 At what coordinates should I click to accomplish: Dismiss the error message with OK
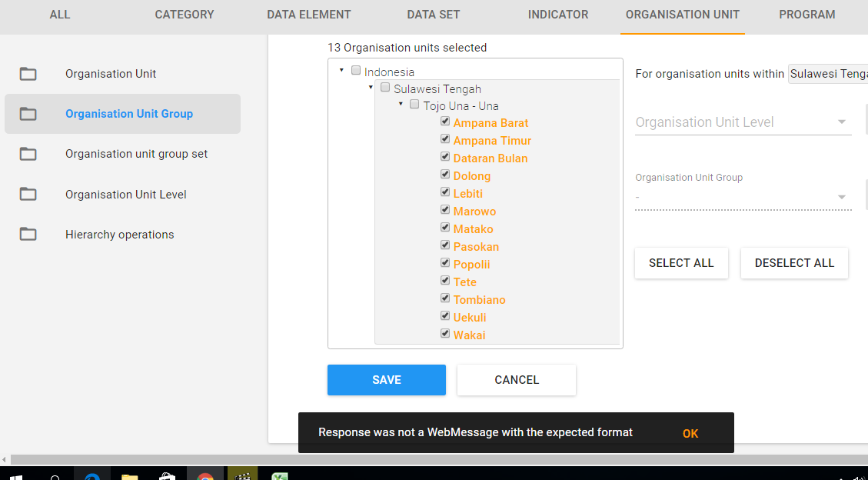[690, 434]
